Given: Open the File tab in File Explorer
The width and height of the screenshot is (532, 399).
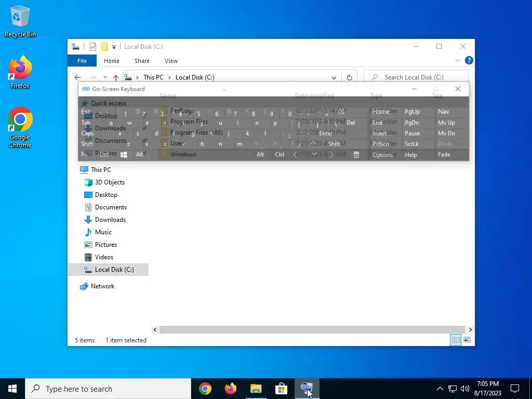Looking at the screenshot, I should [x=82, y=61].
